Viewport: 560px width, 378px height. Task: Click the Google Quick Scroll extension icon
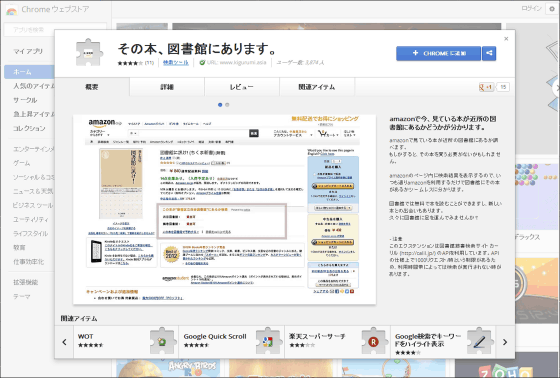(269, 341)
